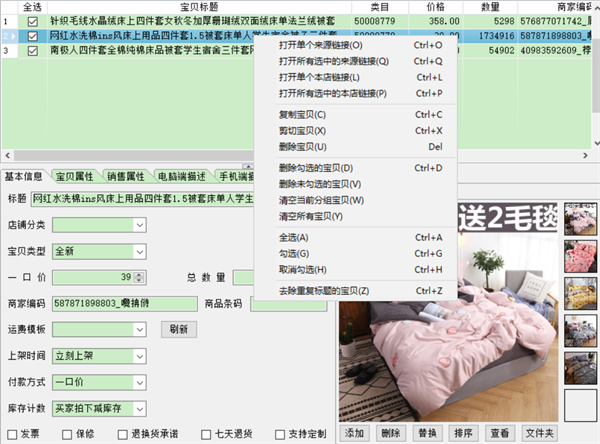Click category cell 50008779 in row 1
This screenshot has width=600, height=444.
(x=380, y=21)
